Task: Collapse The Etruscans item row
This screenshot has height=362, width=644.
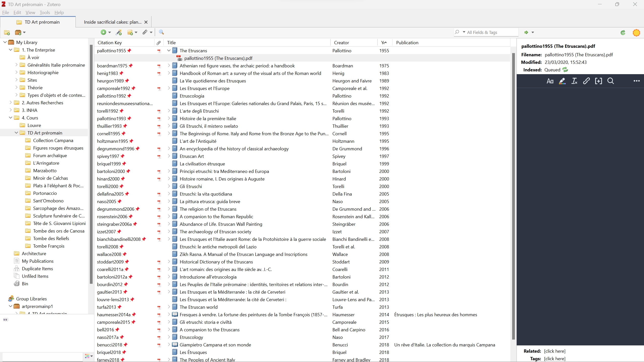Action: click(169, 51)
